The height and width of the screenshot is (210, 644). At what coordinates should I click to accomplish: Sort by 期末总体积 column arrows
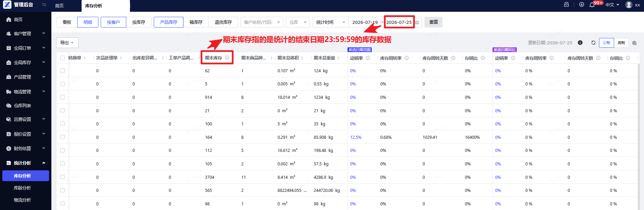point(302,58)
